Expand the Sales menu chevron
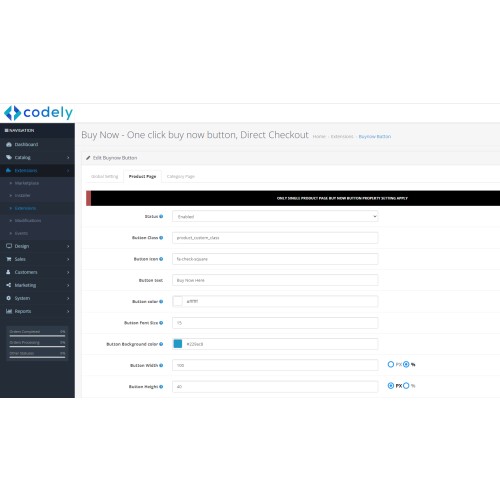500x500 pixels. click(x=68, y=259)
